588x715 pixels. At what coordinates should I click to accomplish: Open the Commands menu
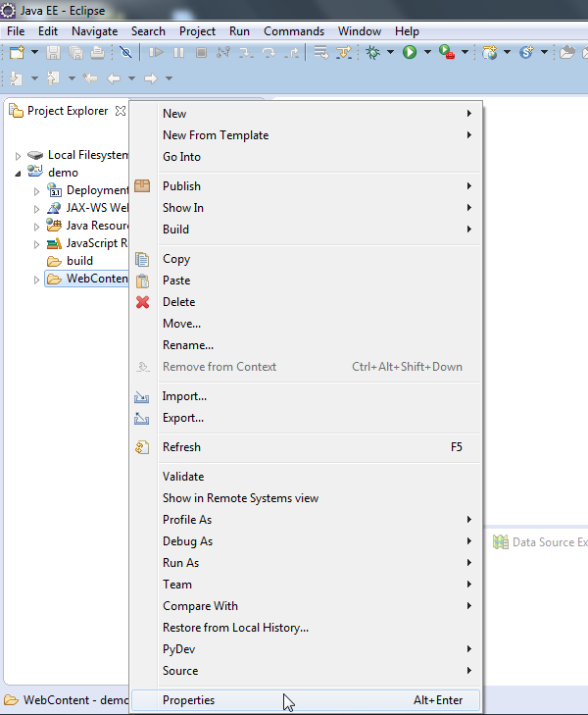(x=294, y=31)
